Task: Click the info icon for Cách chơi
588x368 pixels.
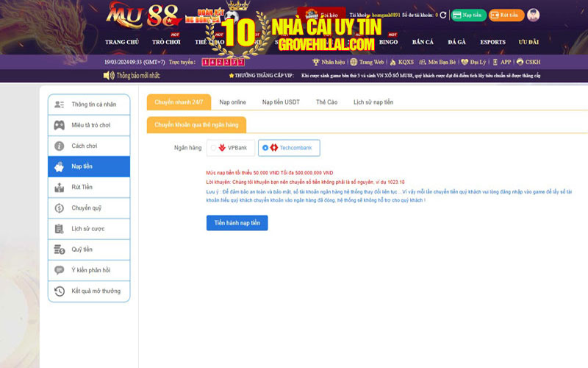Action: pos(60,146)
